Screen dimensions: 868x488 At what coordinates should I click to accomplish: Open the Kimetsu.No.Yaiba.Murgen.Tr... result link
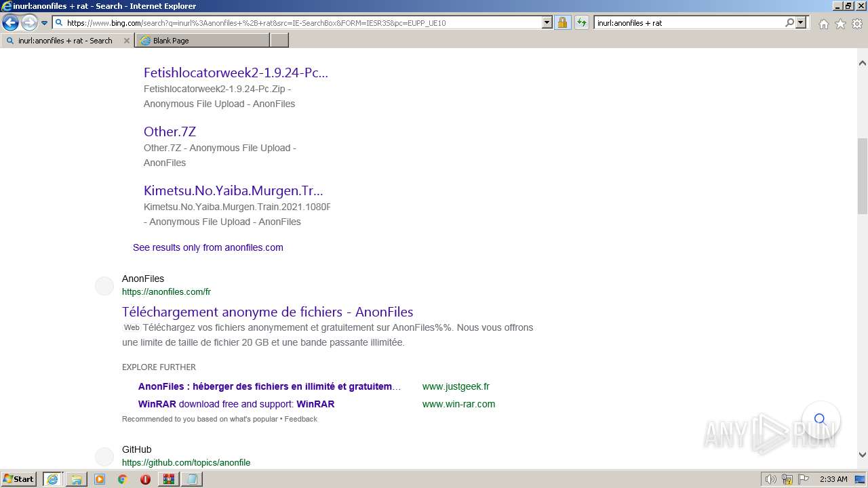(x=233, y=190)
